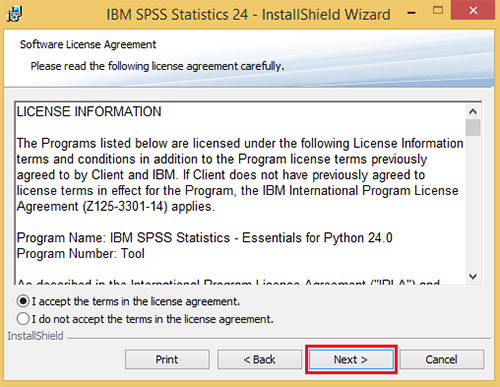The image size is (500, 387).
Task: Click 'LICENSE INFORMATION' heading in license text
Action: click(x=89, y=112)
